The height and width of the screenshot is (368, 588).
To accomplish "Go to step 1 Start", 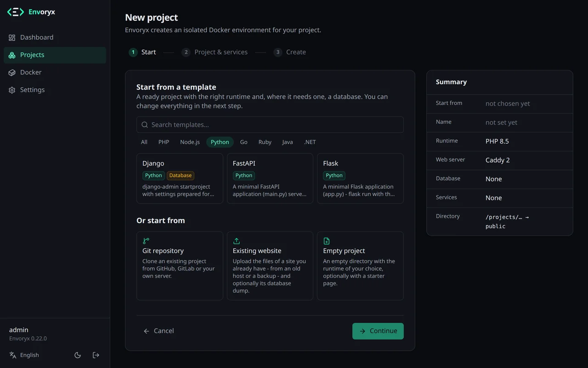I will coord(142,52).
